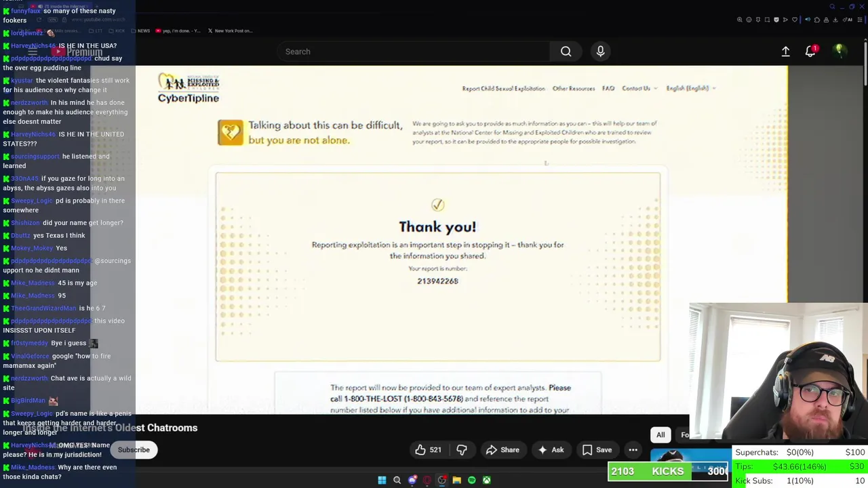The image size is (868, 488).
Task: Click the 1-800-THE-LOST phone number text
Action: [x=404, y=399]
